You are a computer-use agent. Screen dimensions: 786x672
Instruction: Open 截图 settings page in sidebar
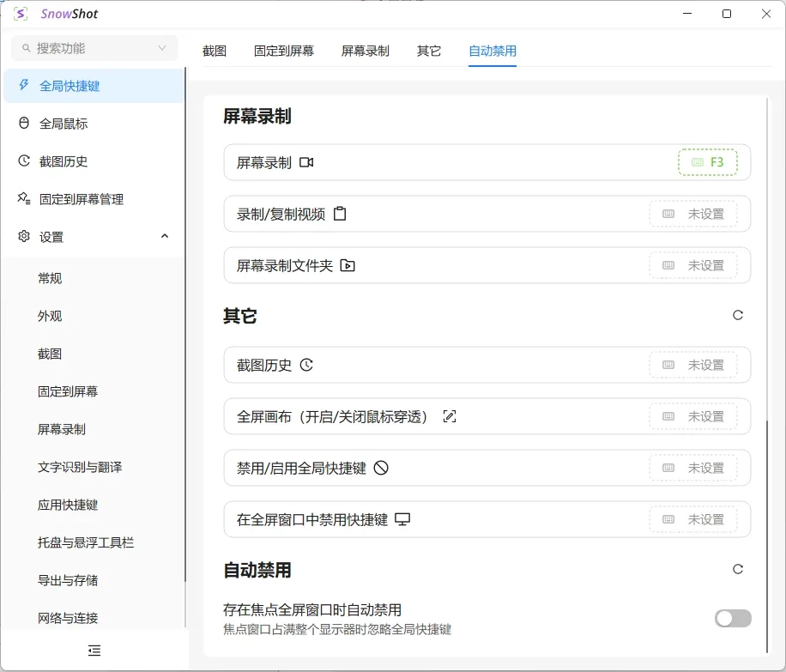(94, 354)
